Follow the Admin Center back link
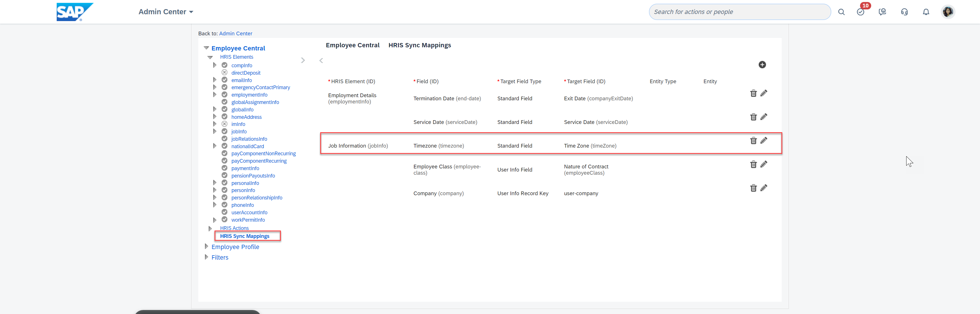The image size is (980, 314). [x=236, y=34]
